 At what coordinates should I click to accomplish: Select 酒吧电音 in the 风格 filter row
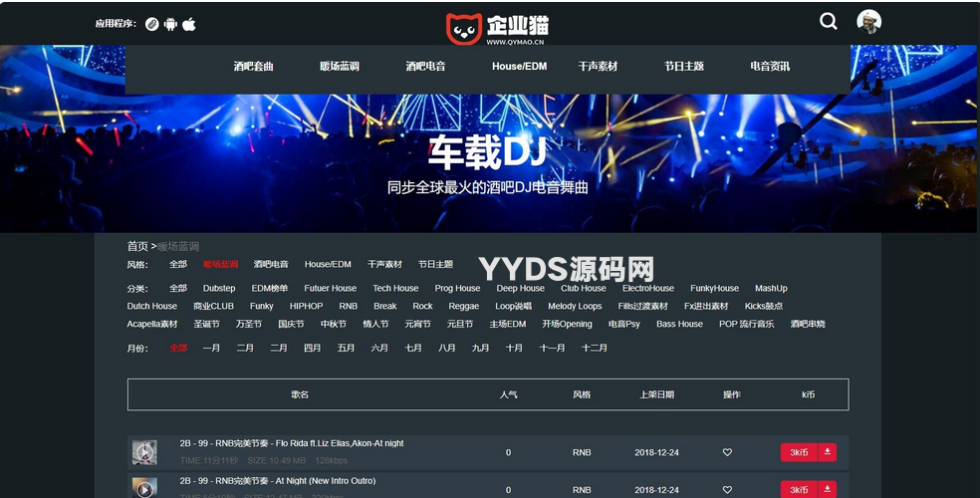point(271,264)
